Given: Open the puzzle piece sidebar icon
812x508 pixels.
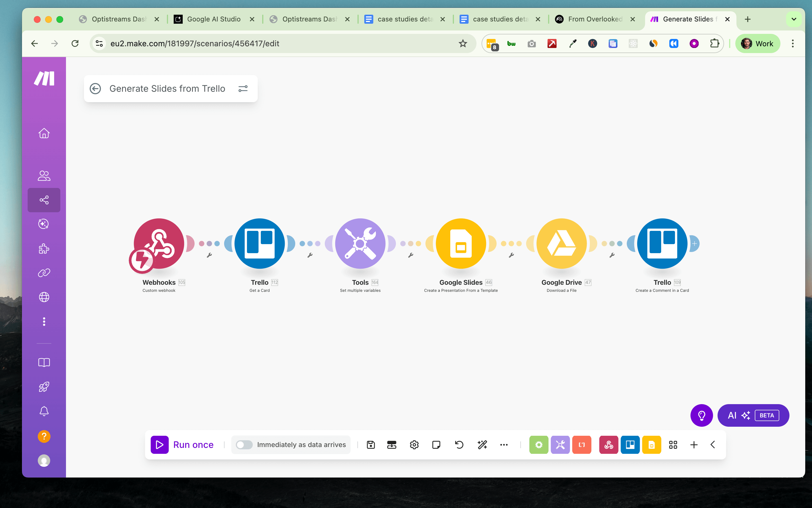Looking at the screenshot, I should click(44, 249).
